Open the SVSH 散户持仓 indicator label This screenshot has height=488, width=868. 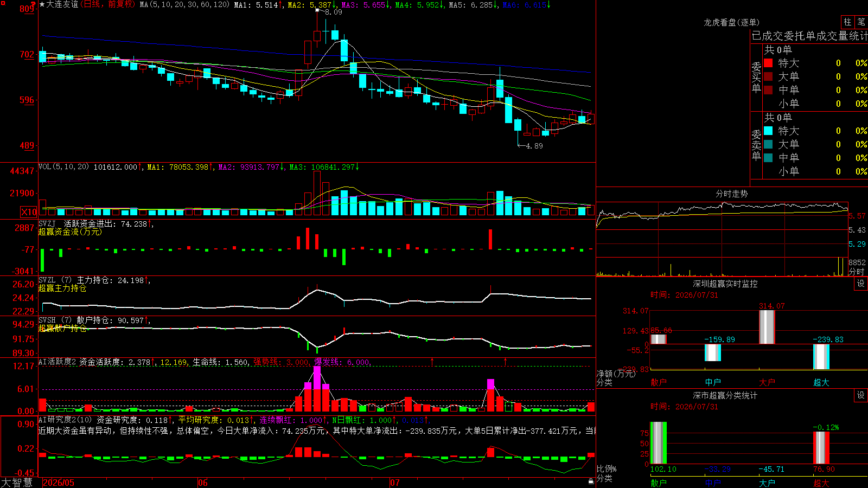click(x=75, y=320)
